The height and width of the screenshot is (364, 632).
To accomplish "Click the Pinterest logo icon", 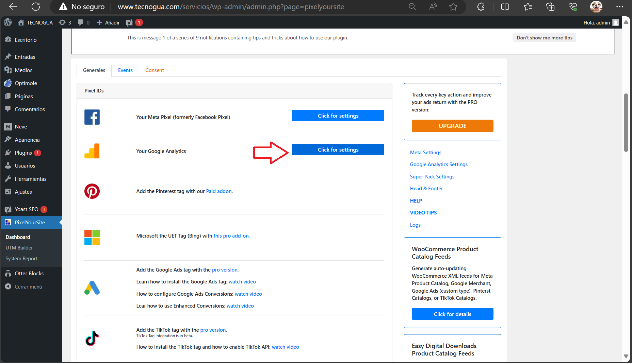I will 92,191.
